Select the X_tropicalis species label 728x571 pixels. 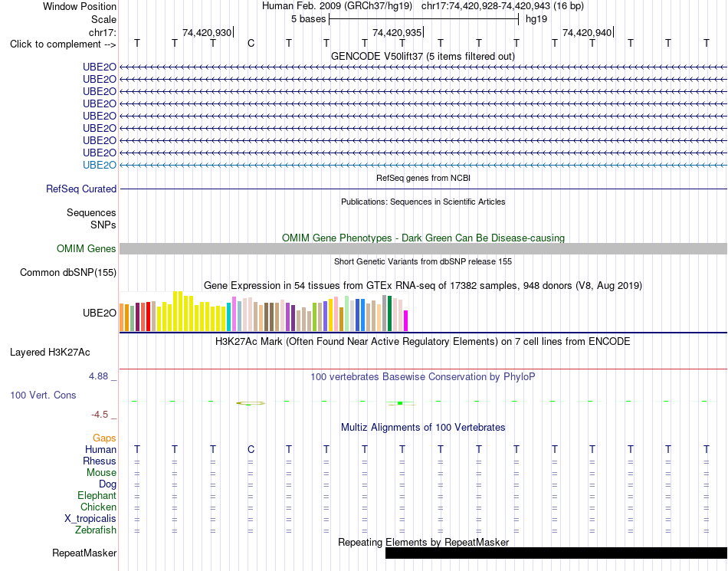click(x=90, y=519)
